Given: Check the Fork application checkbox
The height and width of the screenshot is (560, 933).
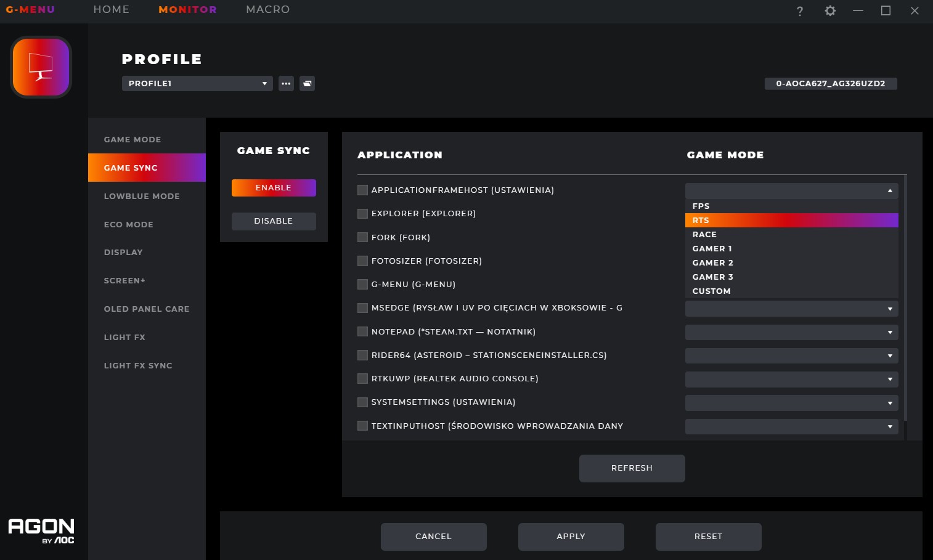Looking at the screenshot, I should [362, 237].
